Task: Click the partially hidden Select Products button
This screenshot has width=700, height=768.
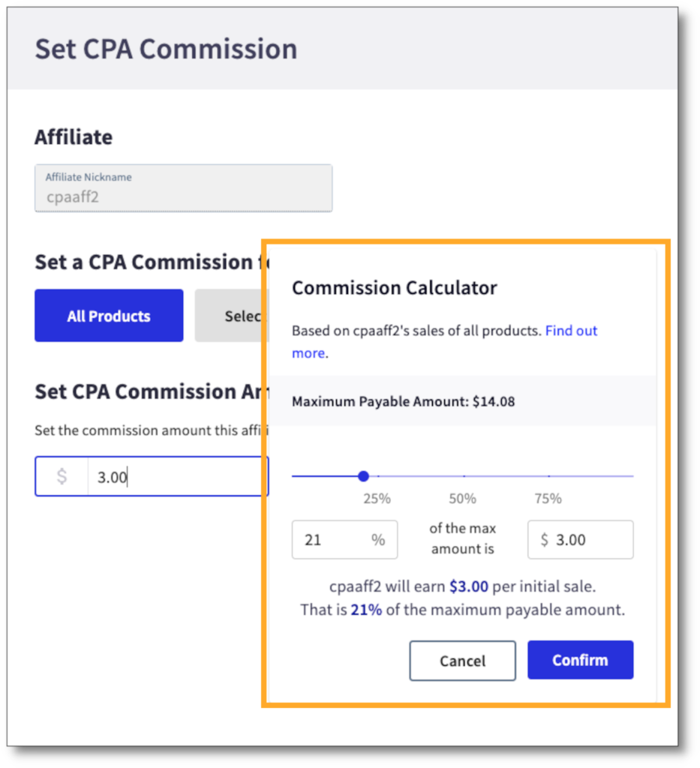Action: pyautogui.click(x=230, y=316)
